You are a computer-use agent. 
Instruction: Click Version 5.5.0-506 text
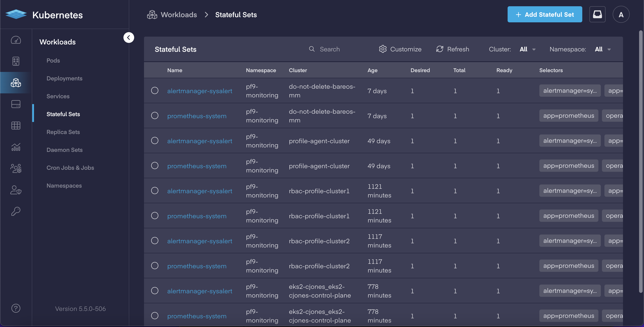[x=80, y=309]
